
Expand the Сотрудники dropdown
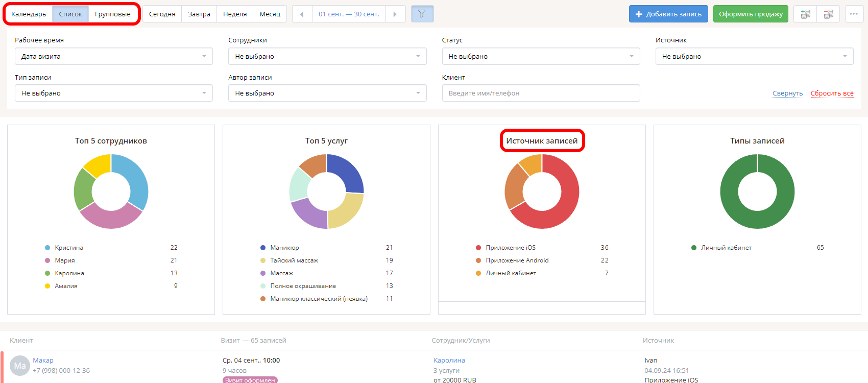327,56
